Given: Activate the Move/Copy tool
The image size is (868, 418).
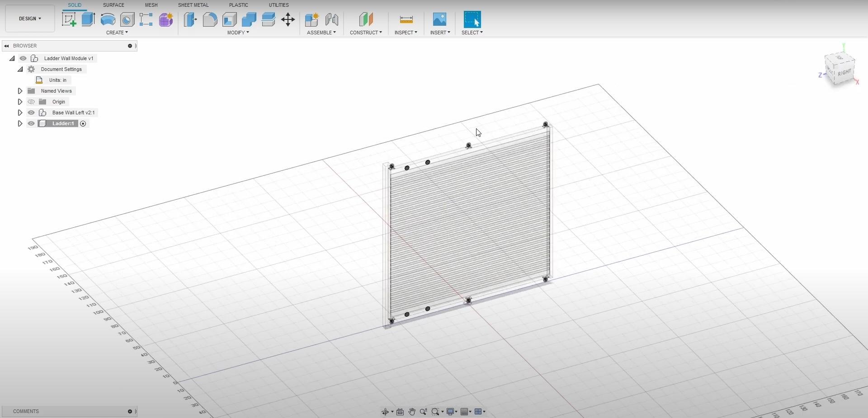Looking at the screenshot, I should point(288,19).
